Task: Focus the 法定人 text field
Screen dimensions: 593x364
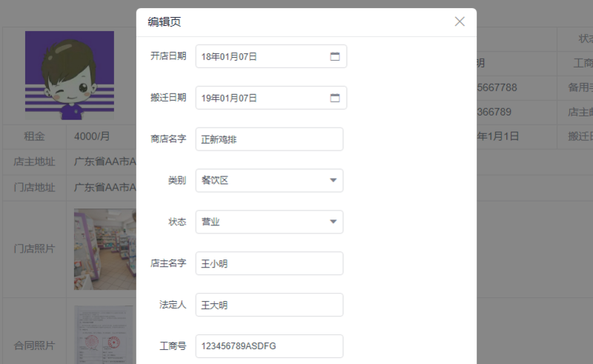Action: click(x=269, y=305)
